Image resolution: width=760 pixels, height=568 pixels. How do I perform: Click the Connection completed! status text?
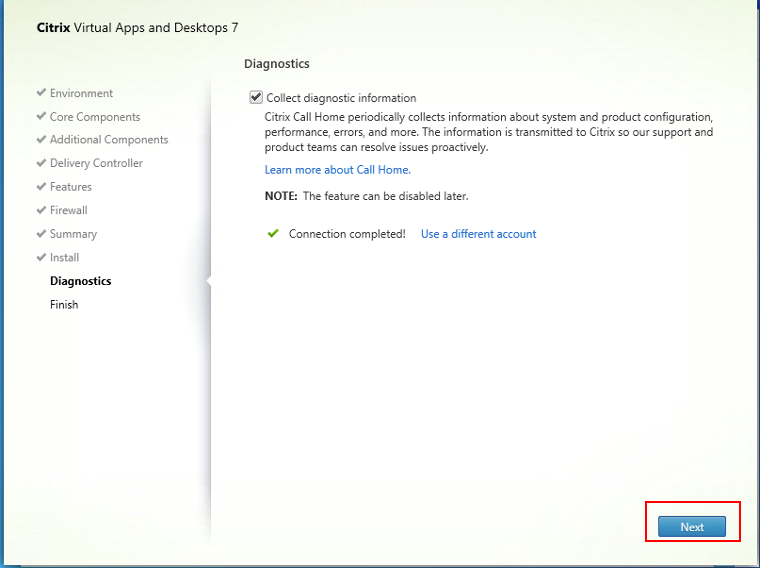pyautogui.click(x=347, y=234)
